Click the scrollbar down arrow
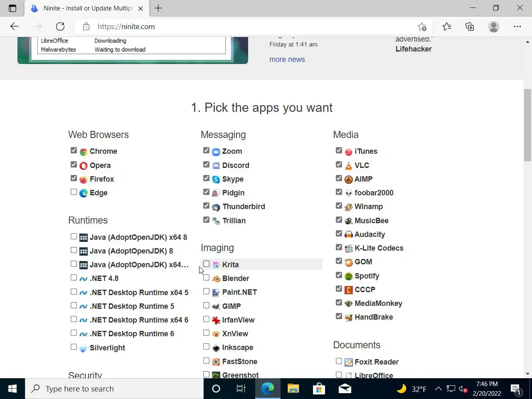 tap(527, 374)
